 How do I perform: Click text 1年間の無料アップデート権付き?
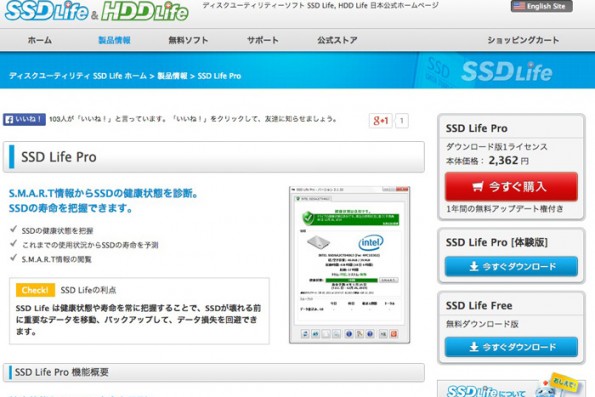pyautogui.click(x=505, y=209)
